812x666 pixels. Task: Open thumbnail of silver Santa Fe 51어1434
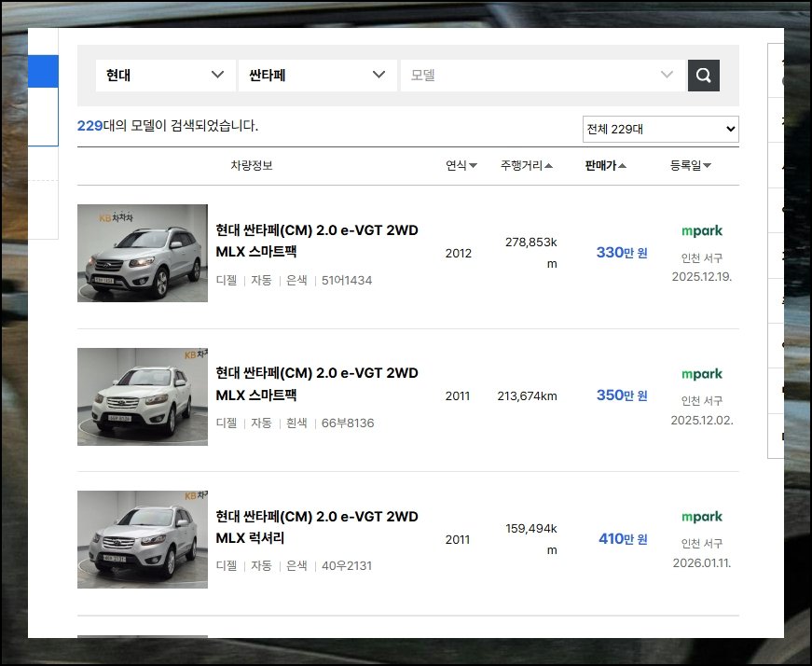click(143, 253)
